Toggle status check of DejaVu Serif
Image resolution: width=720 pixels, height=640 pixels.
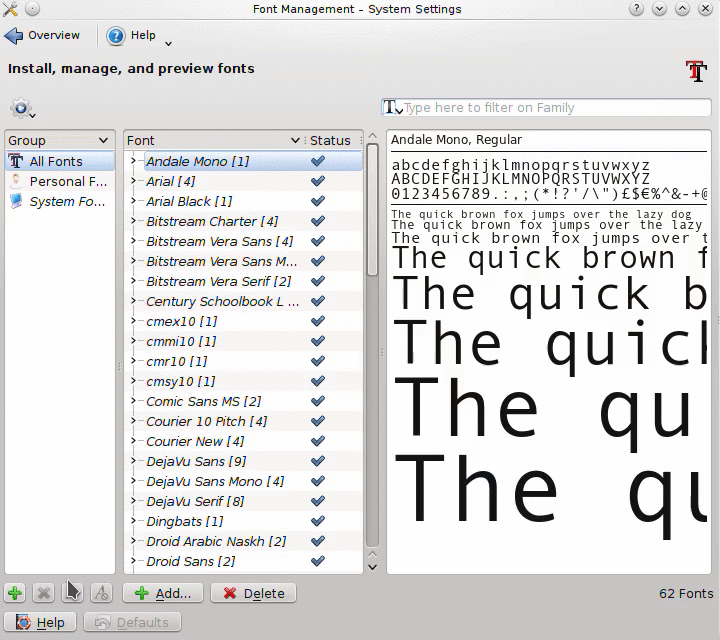(318, 501)
